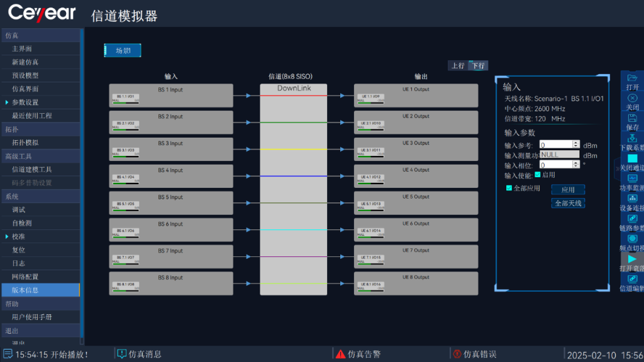Click the 仿真告警 warning triangle icon
Viewport: 644px width, 362px height.
click(x=340, y=354)
